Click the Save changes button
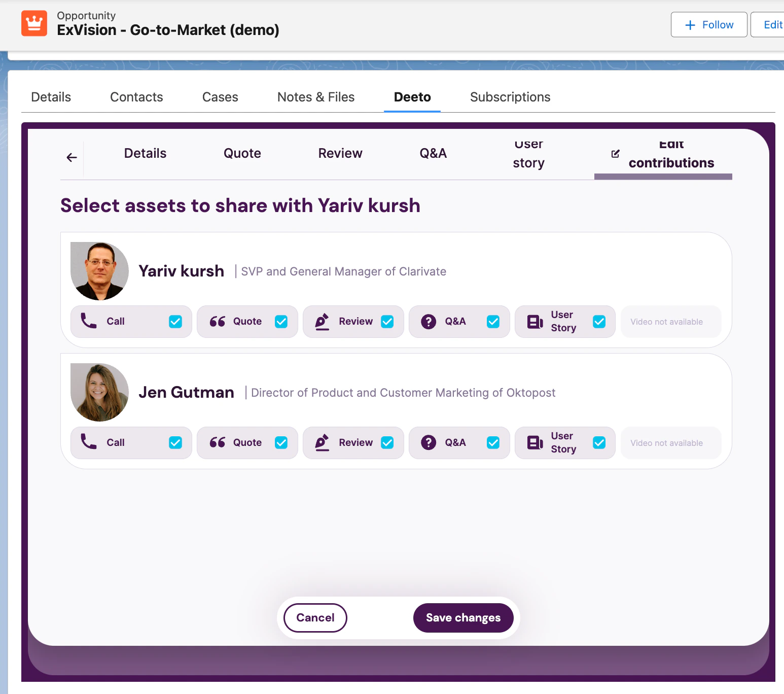 pos(464,618)
